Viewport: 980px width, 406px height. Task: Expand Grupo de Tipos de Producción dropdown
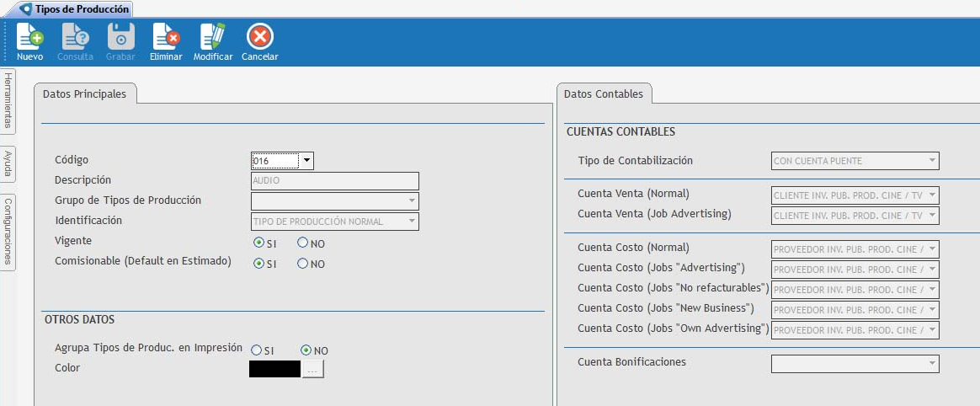coord(412,201)
